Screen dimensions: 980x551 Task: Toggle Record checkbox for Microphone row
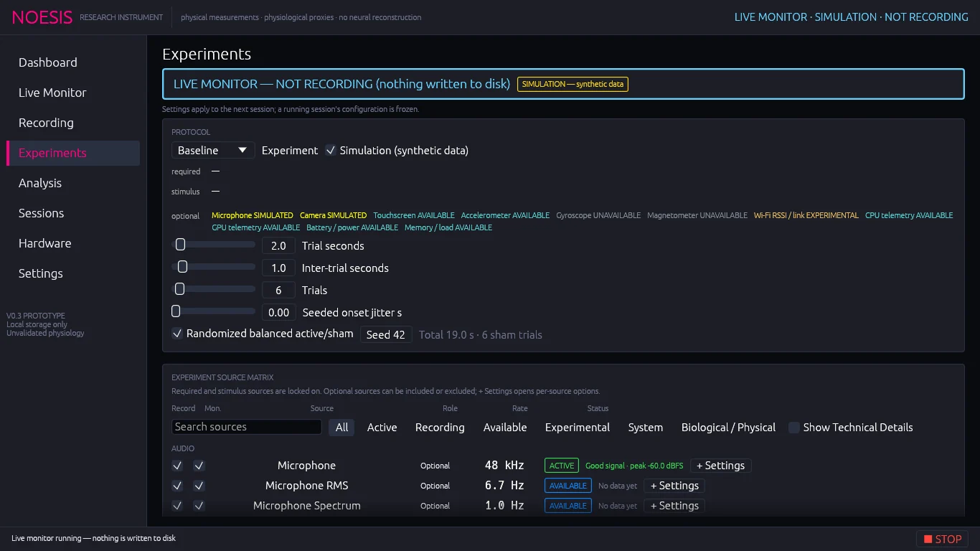pyautogui.click(x=177, y=466)
